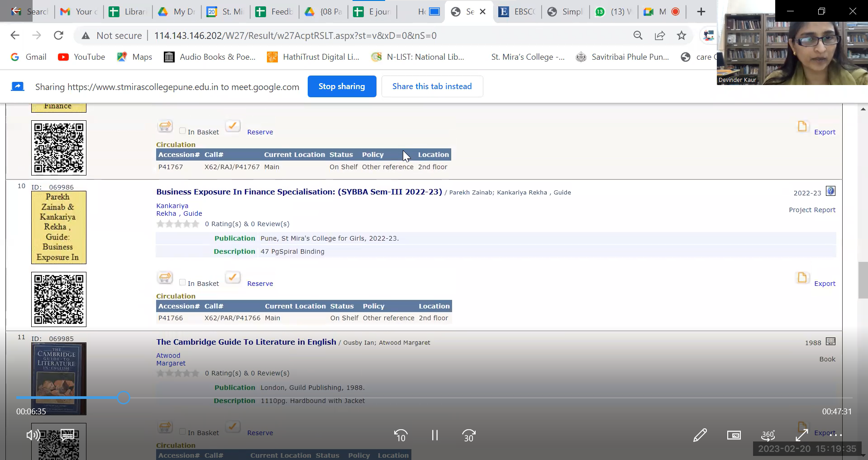Click the video progress slider handle
The width and height of the screenshot is (868, 460).
click(x=124, y=398)
